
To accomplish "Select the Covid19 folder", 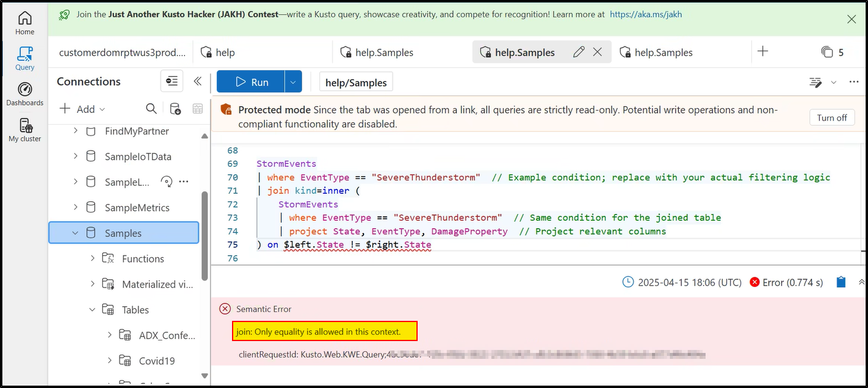I will 157,361.
